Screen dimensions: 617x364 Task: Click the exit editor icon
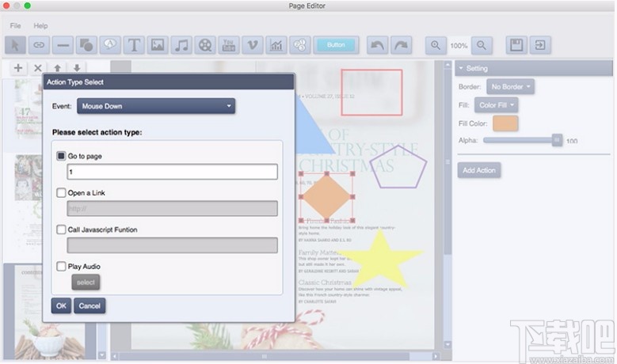(x=540, y=45)
